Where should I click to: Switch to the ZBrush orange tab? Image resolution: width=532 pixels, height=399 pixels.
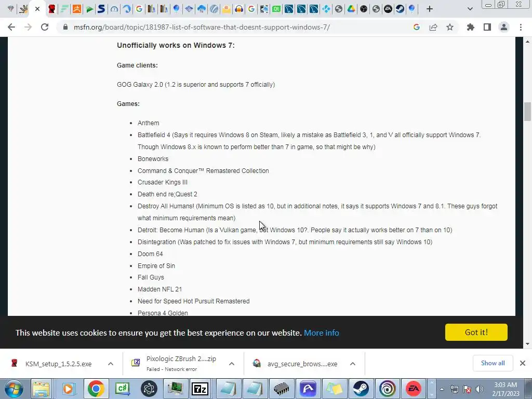(x=77, y=9)
